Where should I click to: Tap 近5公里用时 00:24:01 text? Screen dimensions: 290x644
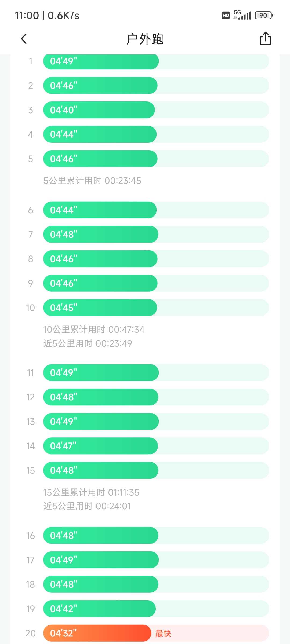87,506
